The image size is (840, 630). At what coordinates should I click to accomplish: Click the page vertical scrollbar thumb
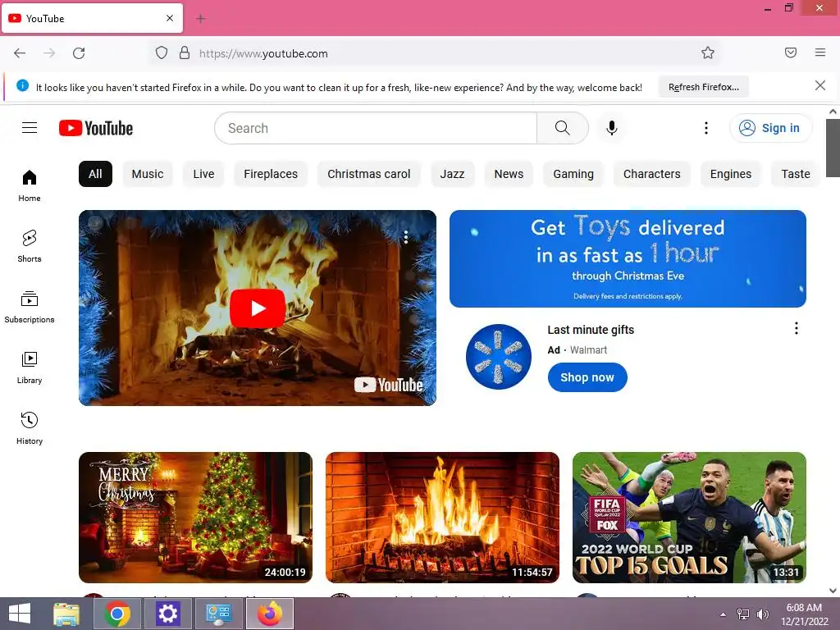[833, 148]
